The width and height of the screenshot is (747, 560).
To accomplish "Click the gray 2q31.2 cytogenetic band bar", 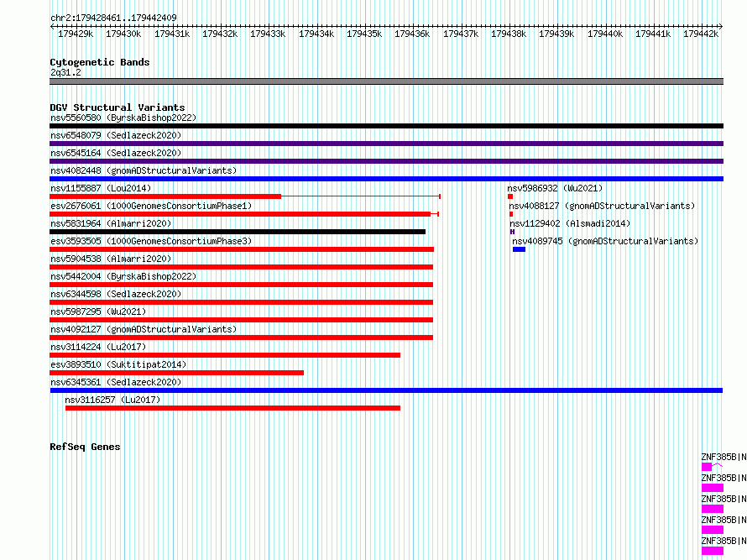I will (386, 81).
